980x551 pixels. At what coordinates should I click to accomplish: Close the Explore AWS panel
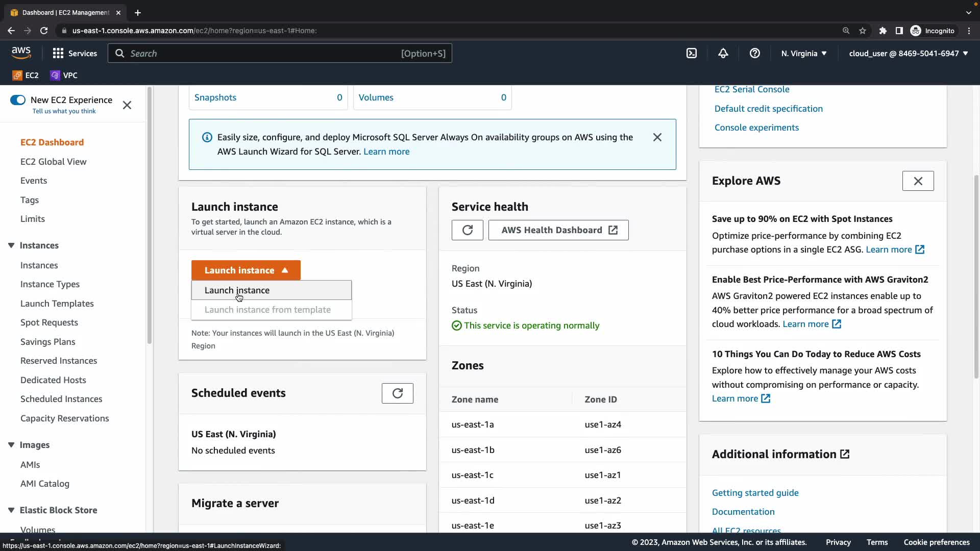[918, 181]
